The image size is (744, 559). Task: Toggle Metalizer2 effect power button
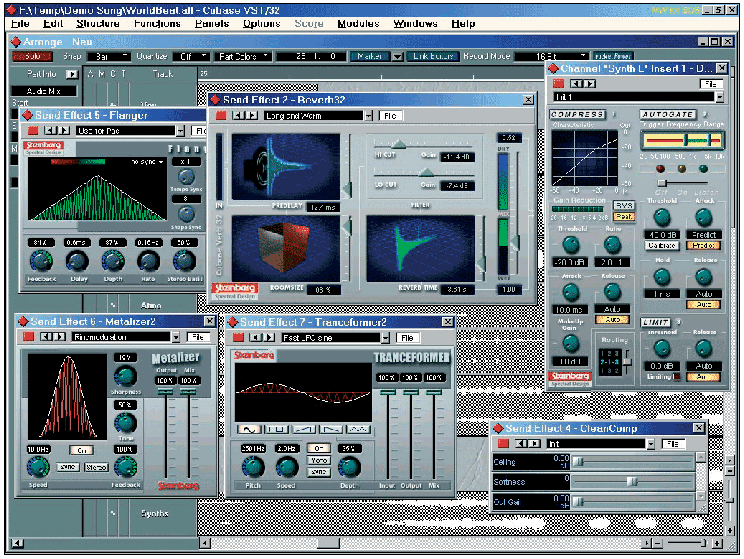click(28, 336)
